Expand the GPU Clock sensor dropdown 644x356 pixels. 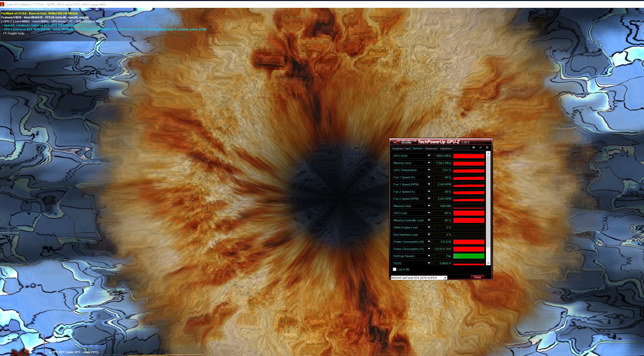coord(429,156)
